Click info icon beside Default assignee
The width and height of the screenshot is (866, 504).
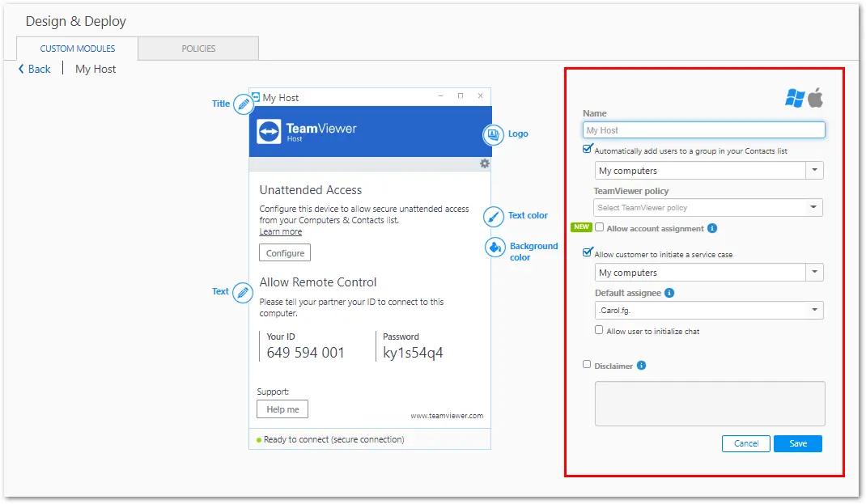click(669, 293)
